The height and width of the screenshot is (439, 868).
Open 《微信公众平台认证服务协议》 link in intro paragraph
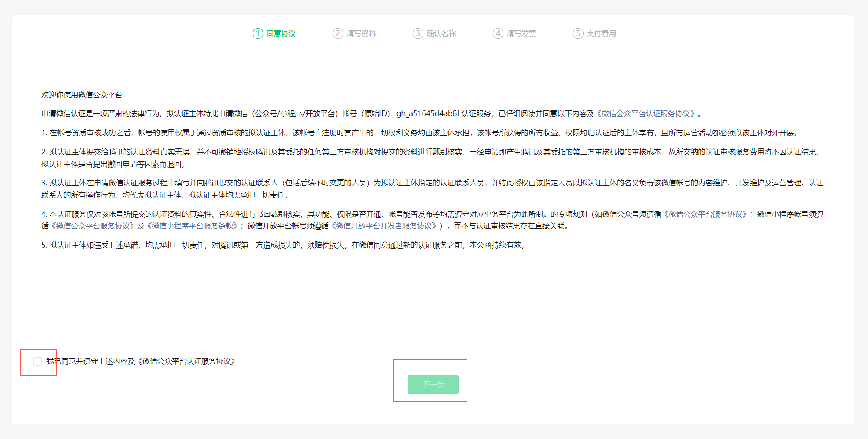pos(646,114)
